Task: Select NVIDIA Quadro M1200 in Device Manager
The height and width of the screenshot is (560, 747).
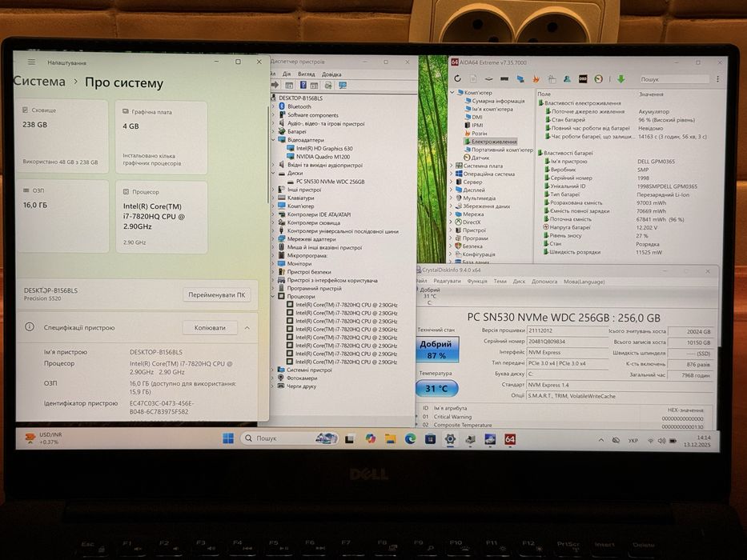Action: click(318, 157)
